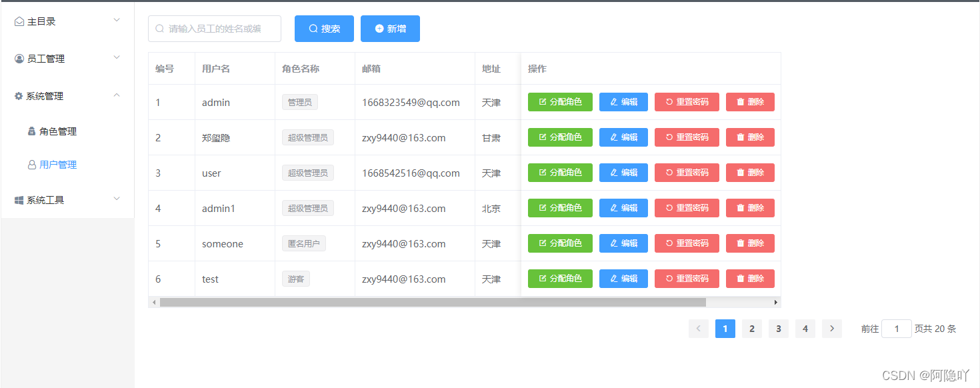This screenshot has height=388, width=980.
Task: Expand the 系统工具 chevron arrow
Action: pyautogui.click(x=117, y=199)
